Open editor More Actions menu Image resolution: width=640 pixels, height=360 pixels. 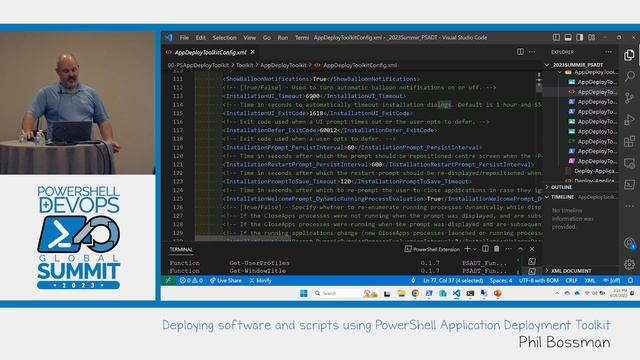coord(532,52)
